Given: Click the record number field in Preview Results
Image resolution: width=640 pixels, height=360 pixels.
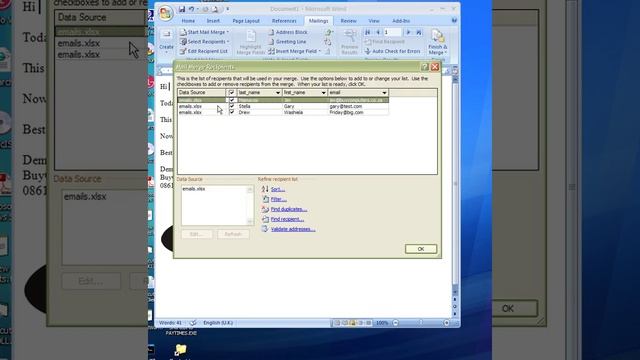Looking at the screenshot, I should click(x=393, y=32).
